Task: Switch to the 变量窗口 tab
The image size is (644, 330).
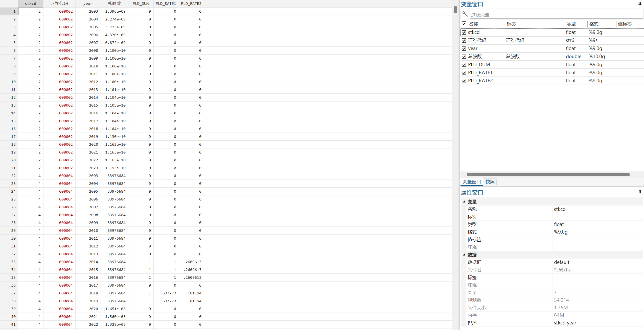Action: coord(472,182)
